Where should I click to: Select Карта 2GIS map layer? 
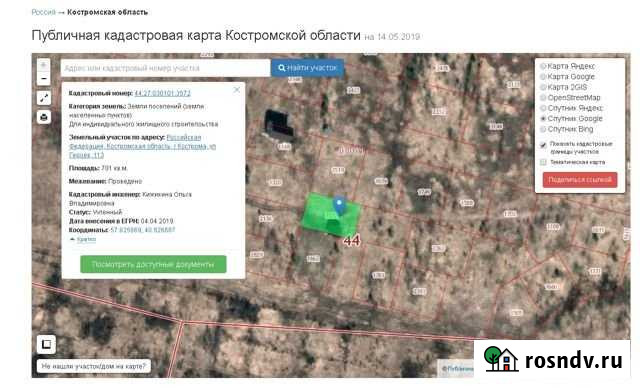click(563, 87)
